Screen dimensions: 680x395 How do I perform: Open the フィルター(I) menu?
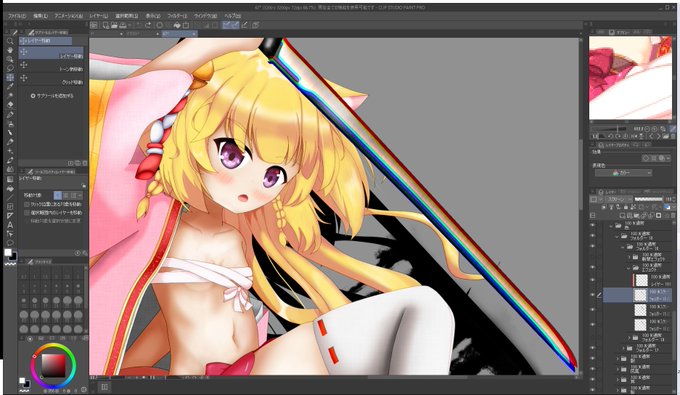tap(177, 16)
